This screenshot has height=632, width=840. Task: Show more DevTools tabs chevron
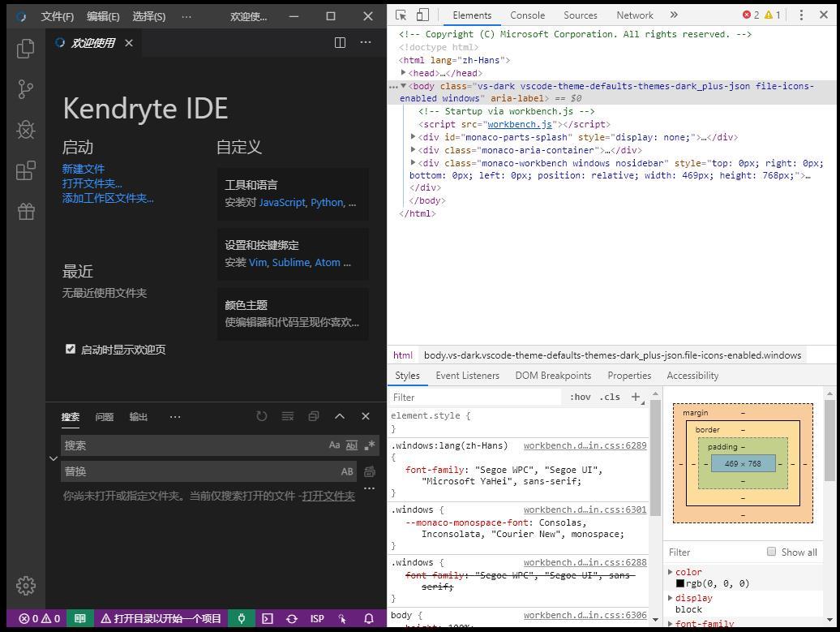pos(674,15)
